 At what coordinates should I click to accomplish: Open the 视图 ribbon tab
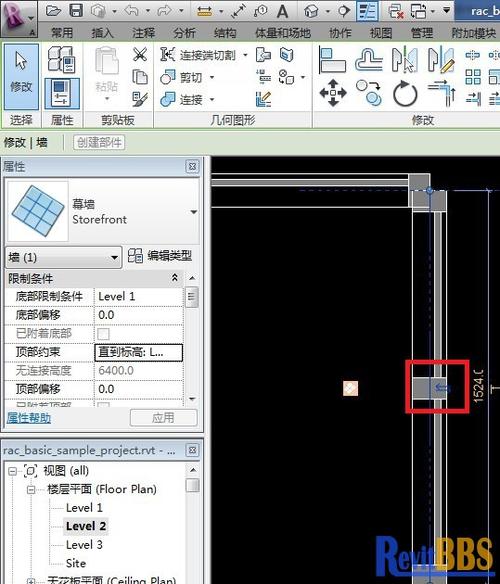coord(381,33)
